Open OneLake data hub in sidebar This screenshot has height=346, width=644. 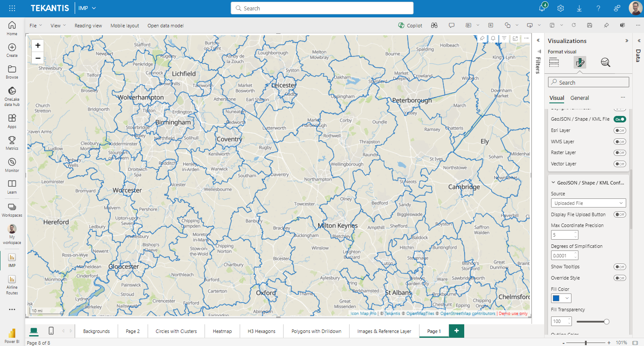click(12, 96)
